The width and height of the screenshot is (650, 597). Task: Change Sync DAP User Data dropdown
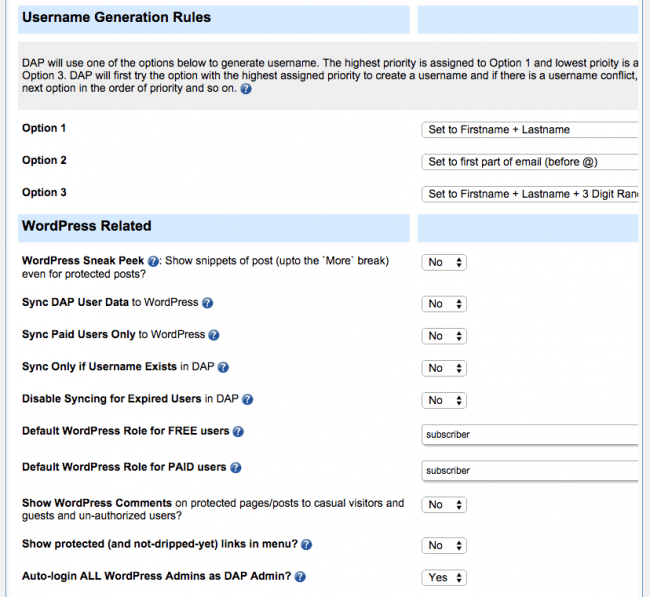pyautogui.click(x=444, y=304)
